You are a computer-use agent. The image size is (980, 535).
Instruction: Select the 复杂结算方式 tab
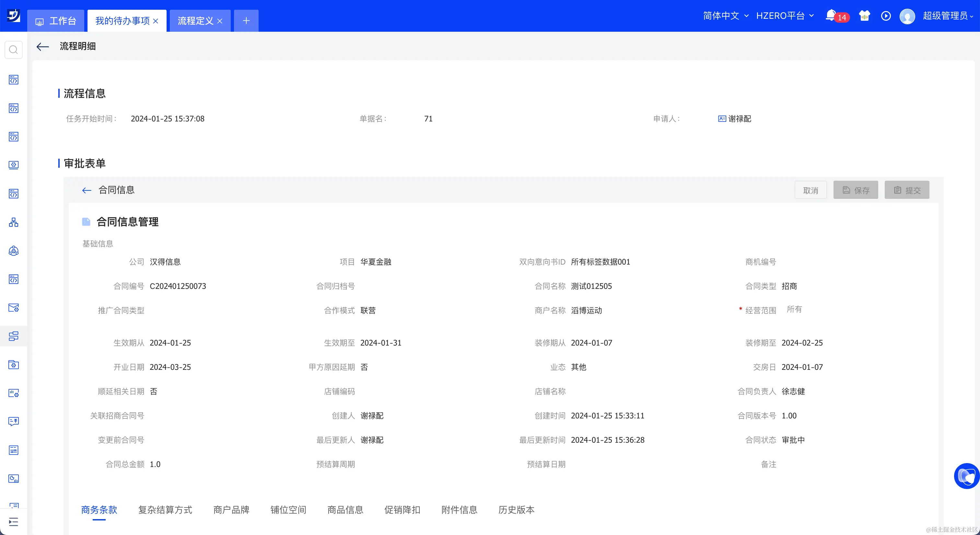click(x=165, y=509)
